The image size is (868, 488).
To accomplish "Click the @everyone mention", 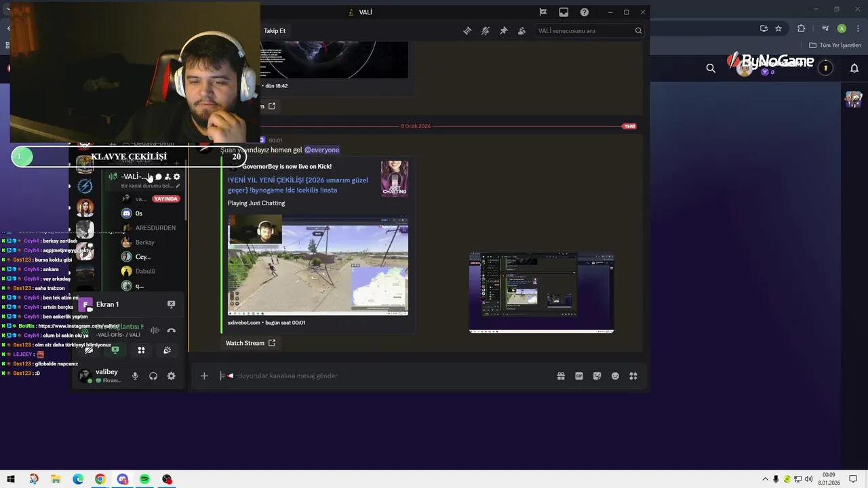I will (x=321, y=150).
